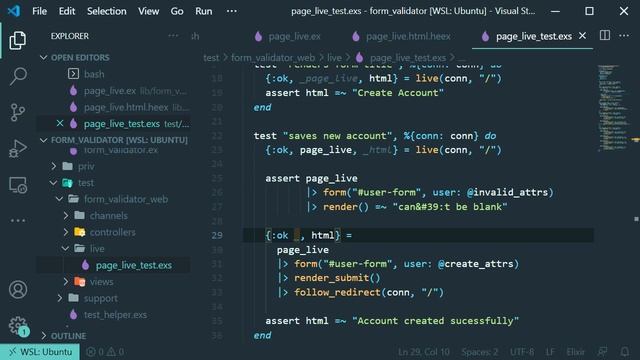Image resolution: width=640 pixels, height=360 pixels.
Task: Open the File menu
Action: pos(39,11)
